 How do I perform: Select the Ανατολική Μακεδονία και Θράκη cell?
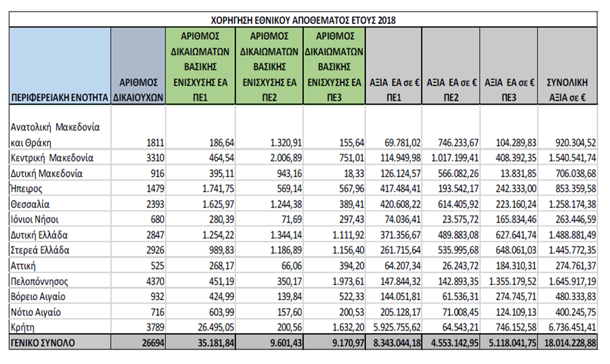[55, 135]
